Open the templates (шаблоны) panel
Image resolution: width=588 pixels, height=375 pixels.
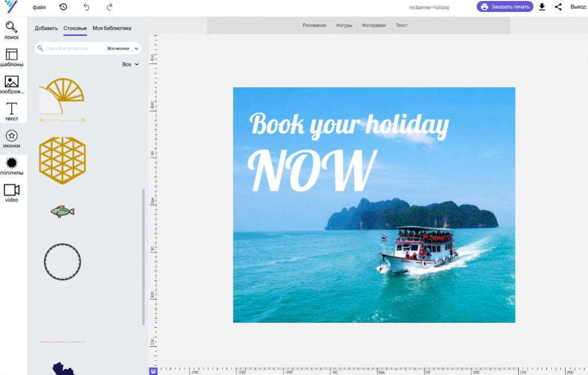(12, 58)
